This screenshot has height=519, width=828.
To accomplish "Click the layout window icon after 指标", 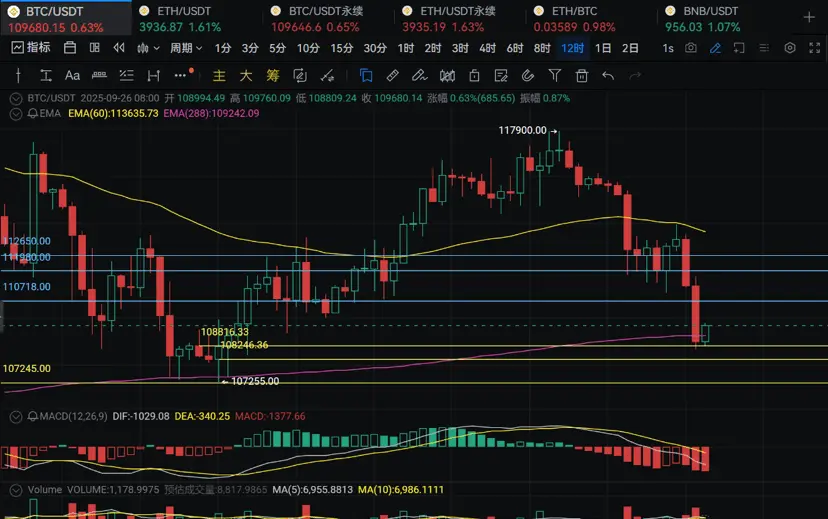I will pos(70,48).
